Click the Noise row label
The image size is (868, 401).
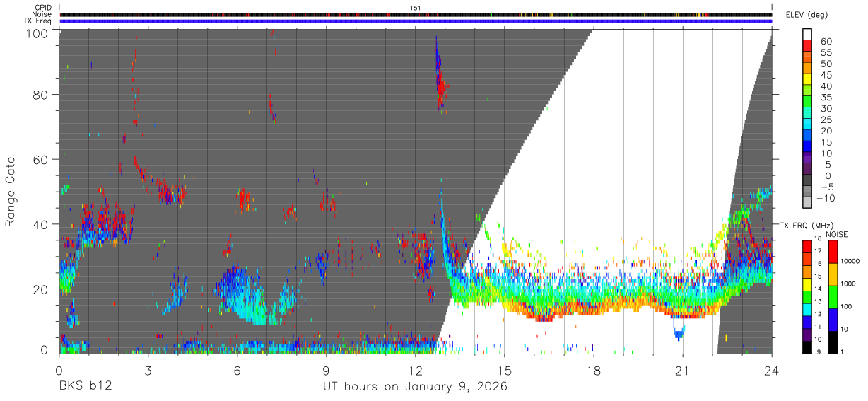coord(42,14)
